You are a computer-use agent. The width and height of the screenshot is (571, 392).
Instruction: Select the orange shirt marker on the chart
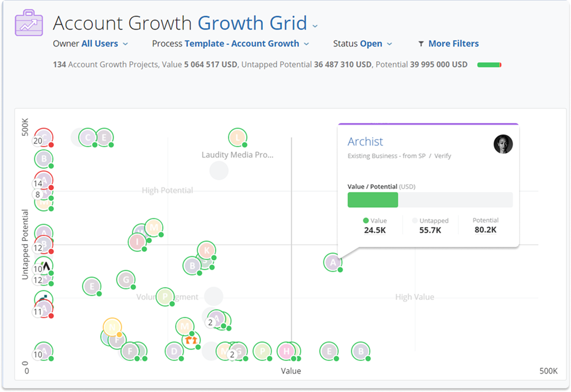tap(191, 340)
